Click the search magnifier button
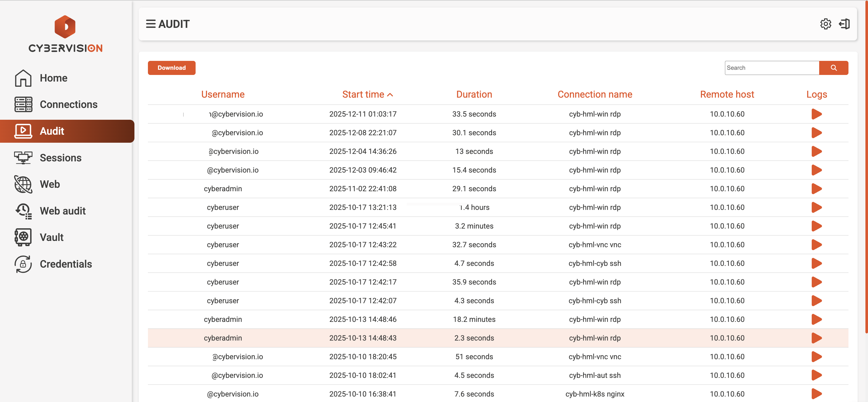868x402 pixels. (833, 68)
